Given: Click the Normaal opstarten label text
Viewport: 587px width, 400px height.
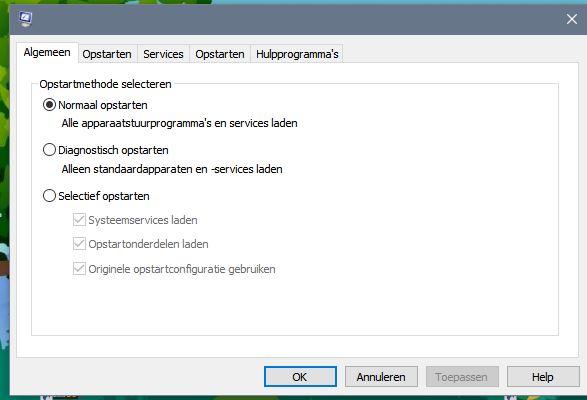Looking at the screenshot, I should [x=103, y=105].
